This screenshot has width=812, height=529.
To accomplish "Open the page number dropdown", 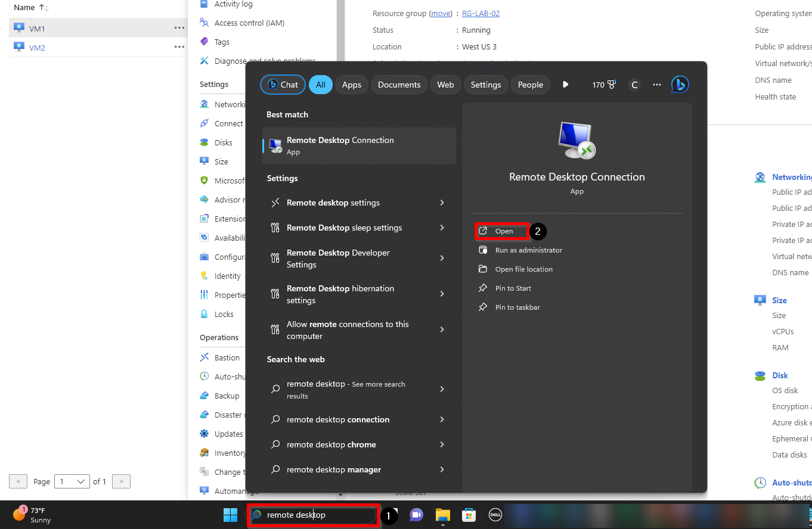I will [x=72, y=481].
